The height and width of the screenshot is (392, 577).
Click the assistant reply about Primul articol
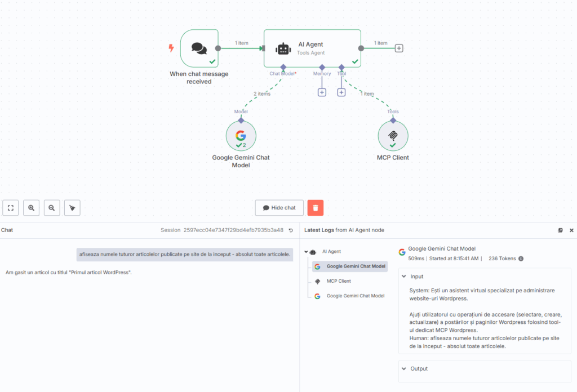pyautogui.click(x=69, y=273)
